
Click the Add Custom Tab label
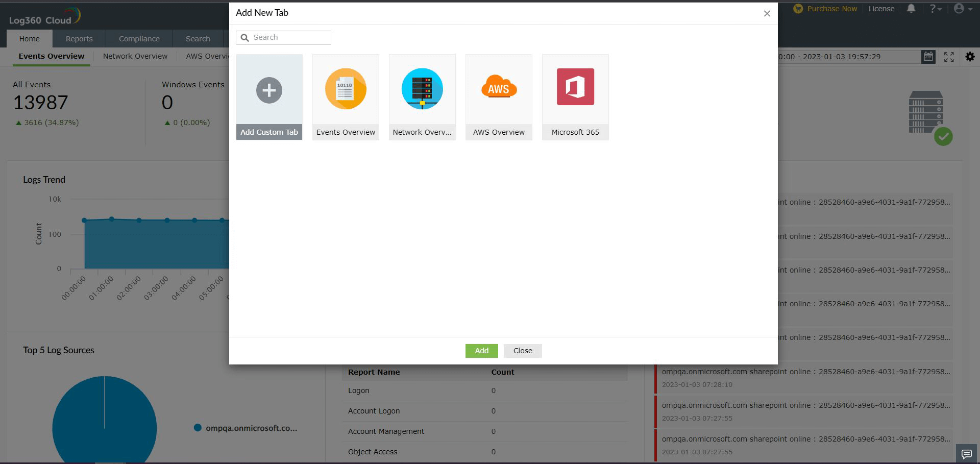pyautogui.click(x=269, y=132)
